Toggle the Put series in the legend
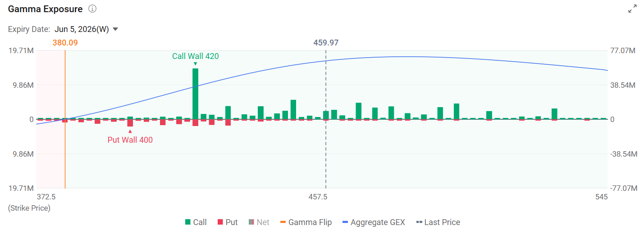 coord(228,222)
